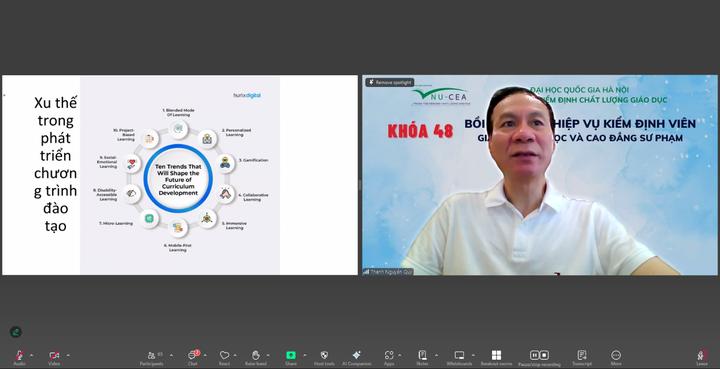Click the green shield encryption icon
The height and width of the screenshot is (369, 720).
[x=16, y=331]
